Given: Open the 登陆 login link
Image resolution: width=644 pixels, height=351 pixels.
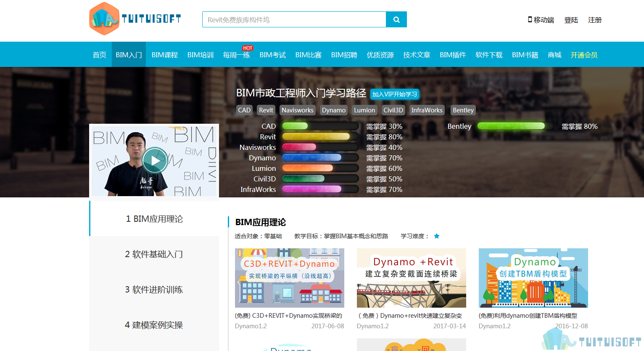Looking at the screenshot, I should [x=571, y=20].
